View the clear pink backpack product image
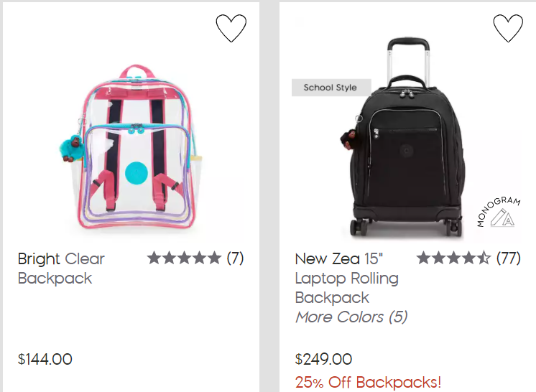 coord(131,146)
